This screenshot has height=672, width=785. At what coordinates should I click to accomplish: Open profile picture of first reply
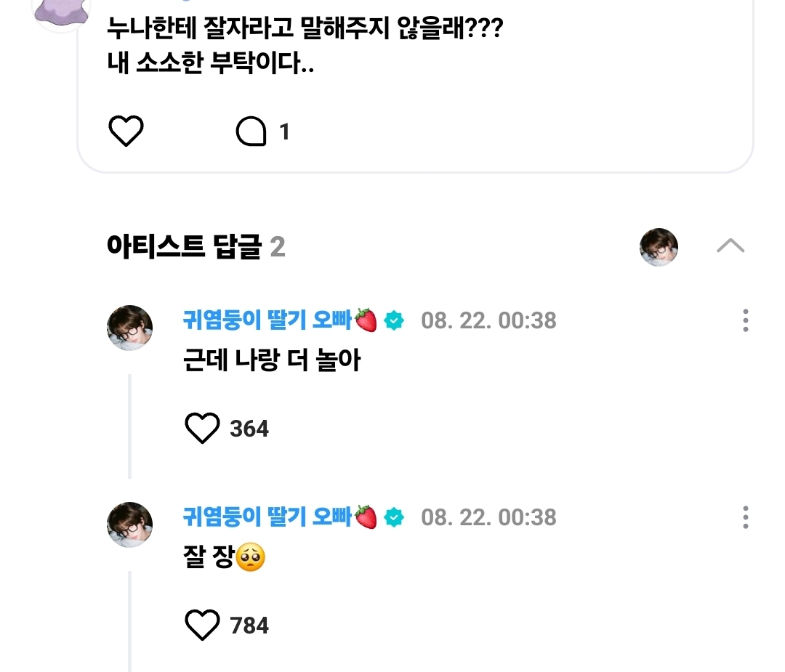click(x=130, y=328)
